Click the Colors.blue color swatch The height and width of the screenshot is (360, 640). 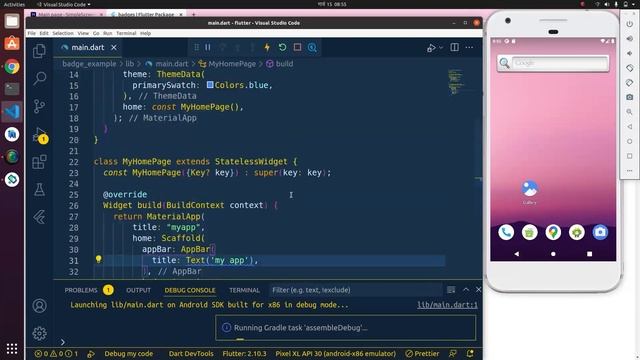pyautogui.click(x=210, y=85)
